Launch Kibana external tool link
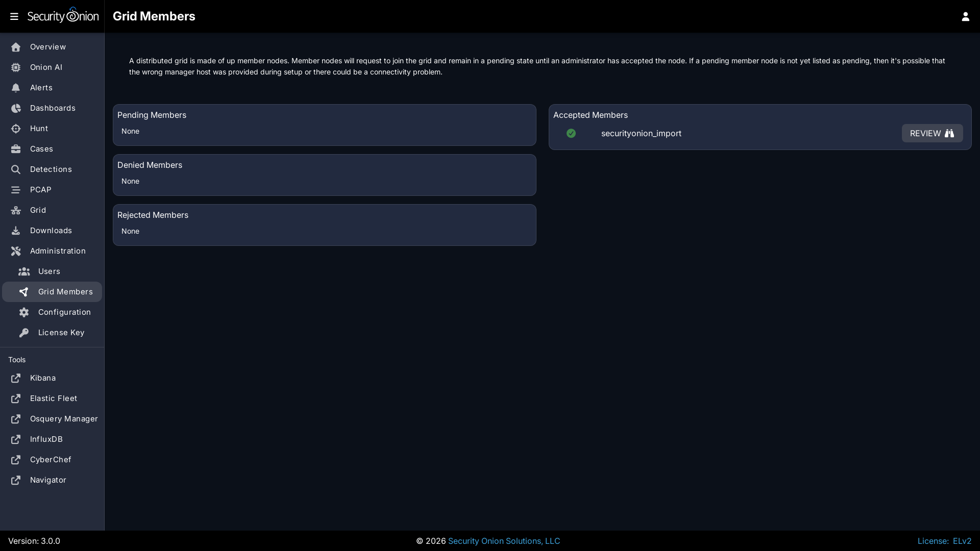Screen dimensions: 980x551 42,378
